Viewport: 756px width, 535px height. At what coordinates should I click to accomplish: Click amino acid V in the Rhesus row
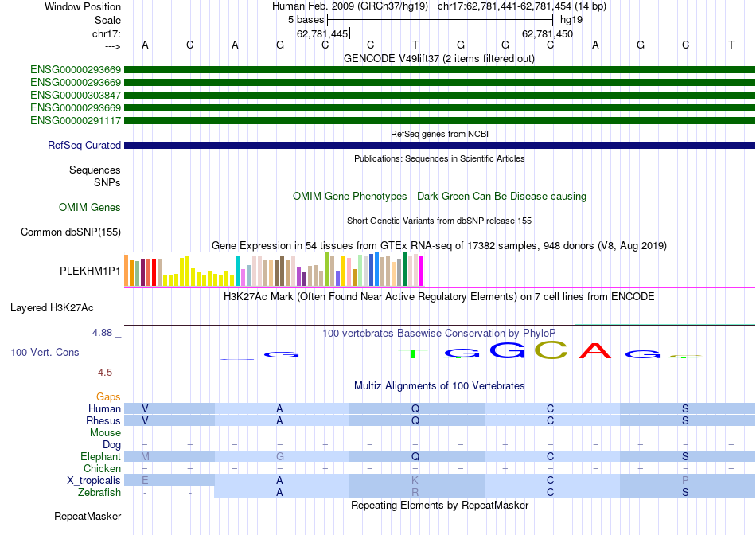click(145, 420)
